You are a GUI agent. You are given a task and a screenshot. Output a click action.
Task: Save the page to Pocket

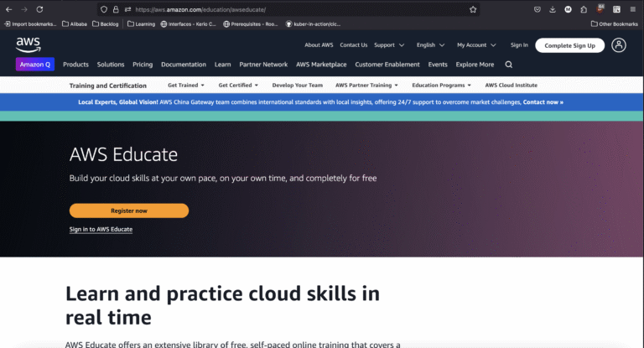click(x=538, y=9)
